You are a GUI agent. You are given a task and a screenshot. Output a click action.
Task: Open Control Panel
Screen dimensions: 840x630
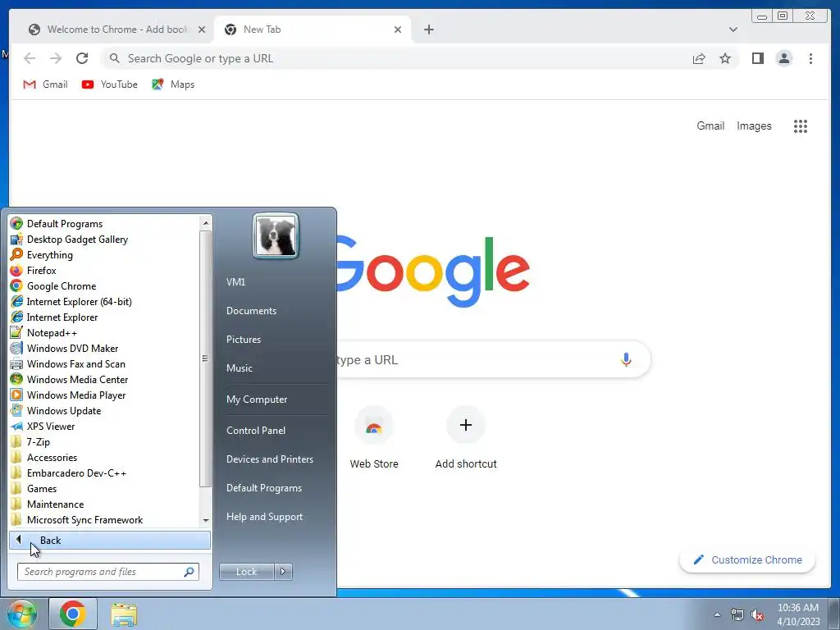pyautogui.click(x=256, y=430)
